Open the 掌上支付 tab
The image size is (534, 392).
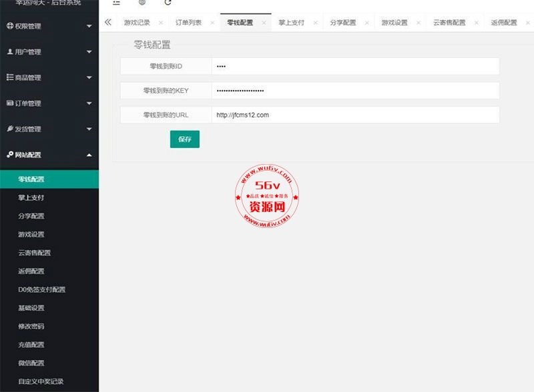point(292,23)
